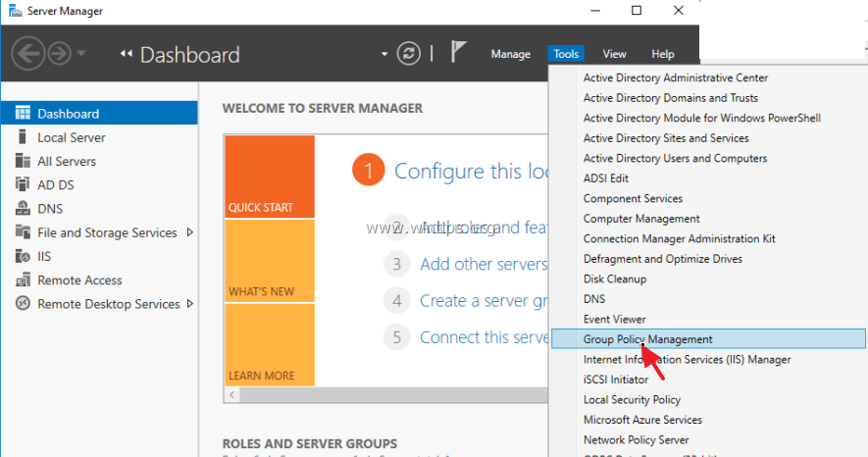Open Connection Manager Administration Kit
The height and width of the screenshot is (457, 868).
tap(680, 239)
